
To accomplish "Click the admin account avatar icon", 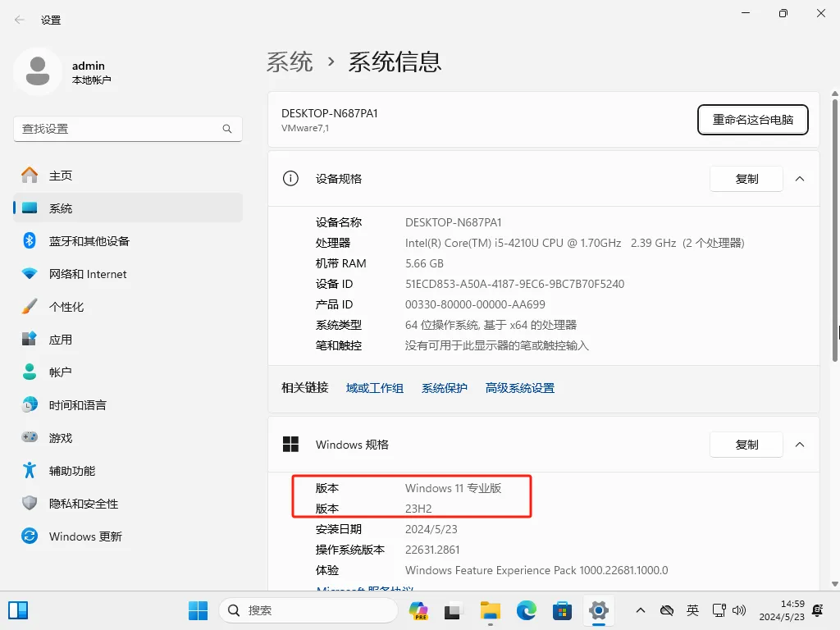I will point(38,71).
